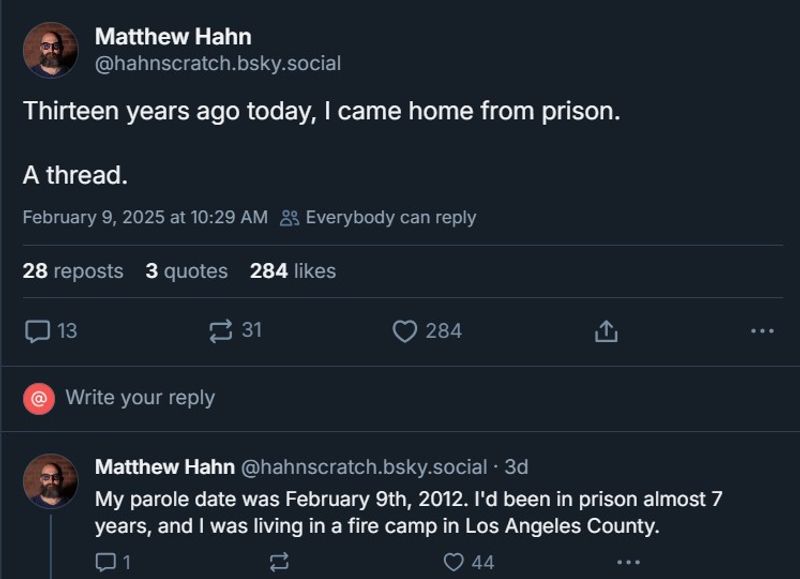Repost the parole date reply
The height and width of the screenshot is (579, 800).
(x=280, y=562)
